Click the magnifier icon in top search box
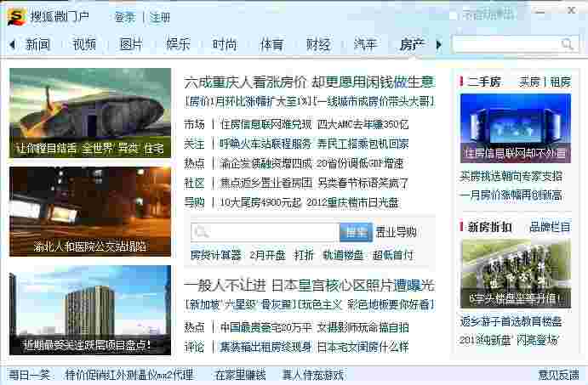This screenshot has height=385, width=588. [568, 44]
